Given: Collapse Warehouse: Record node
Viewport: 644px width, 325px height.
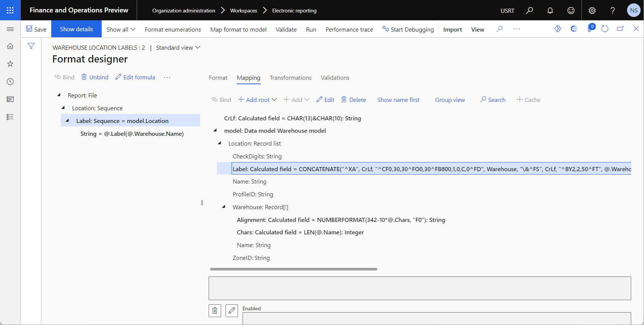Looking at the screenshot, I should [x=224, y=207].
